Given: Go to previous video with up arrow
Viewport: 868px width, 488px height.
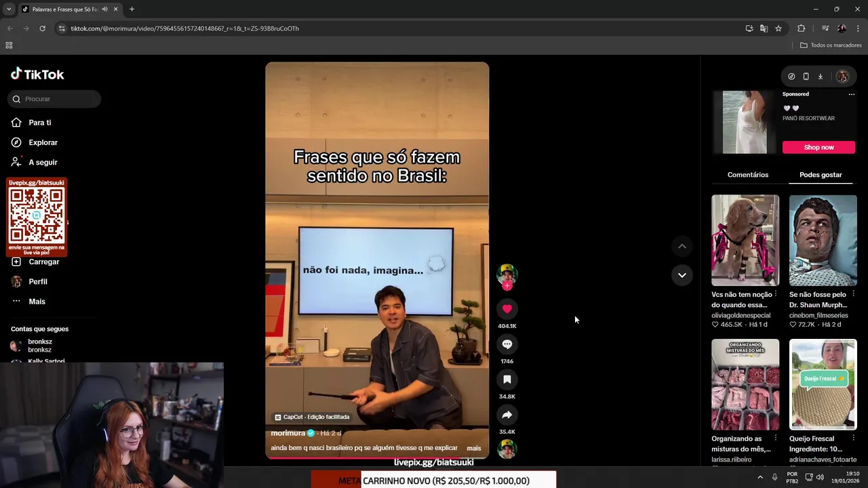Looking at the screenshot, I should pyautogui.click(x=682, y=246).
